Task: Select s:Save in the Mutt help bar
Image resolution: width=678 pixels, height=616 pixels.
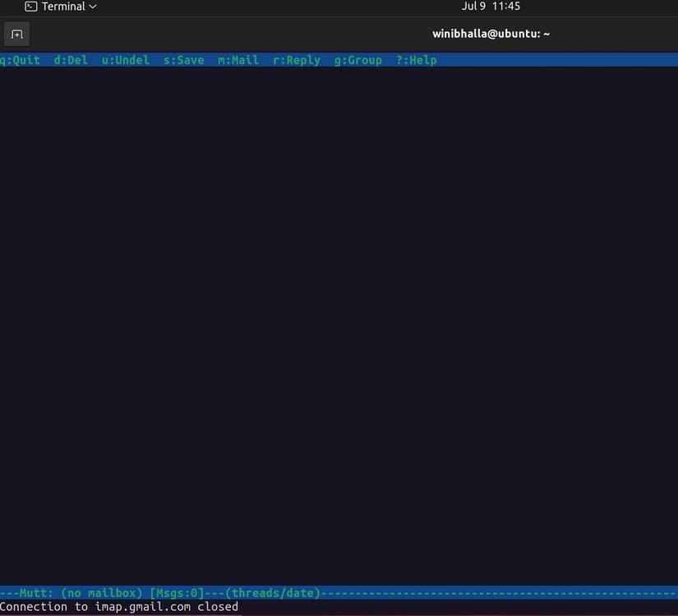Action: click(x=182, y=59)
